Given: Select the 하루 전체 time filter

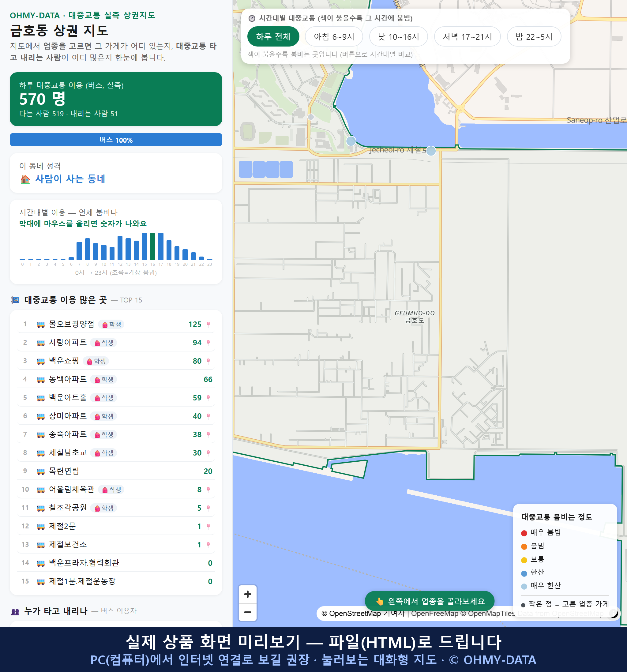Looking at the screenshot, I should (x=273, y=36).
